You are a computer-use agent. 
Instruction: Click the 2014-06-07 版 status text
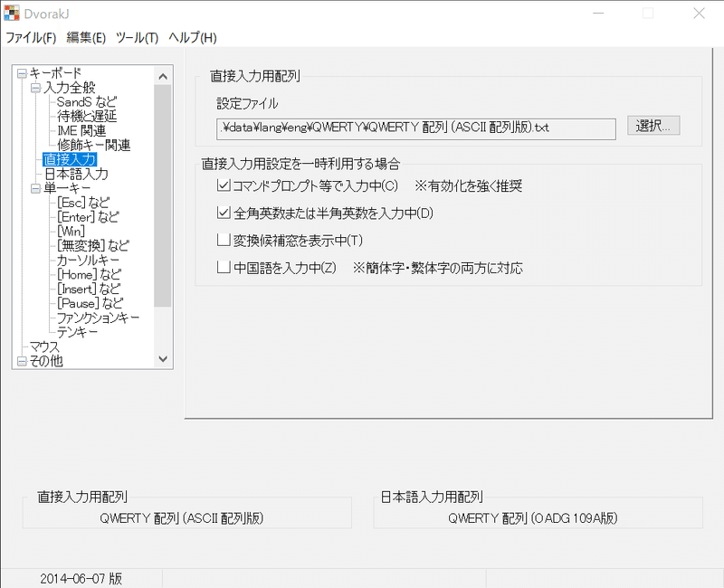[81, 578]
